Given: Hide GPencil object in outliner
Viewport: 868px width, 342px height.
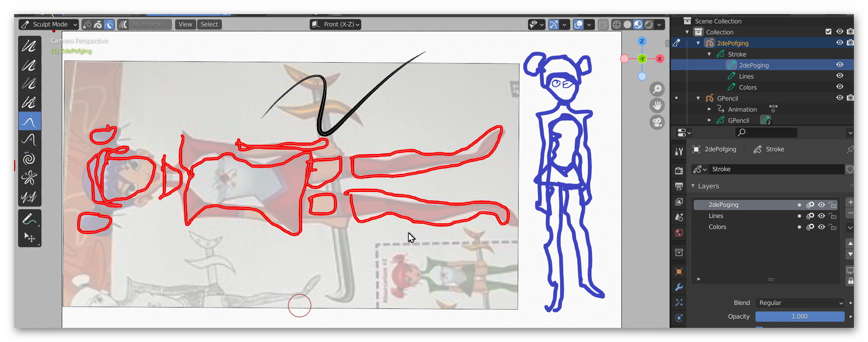Looking at the screenshot, I should (840, 98).
